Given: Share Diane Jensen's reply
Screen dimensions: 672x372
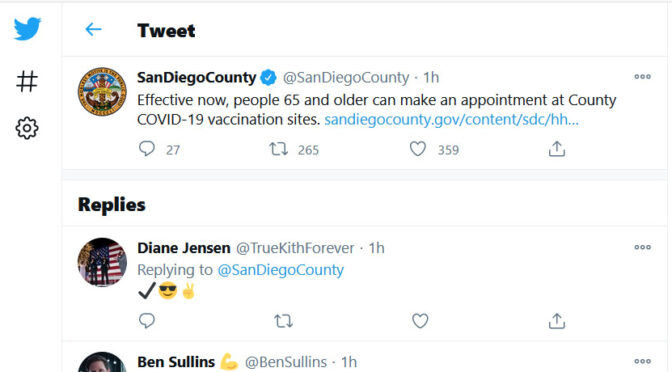Looking at the screenshot, I should coord(557,321).
